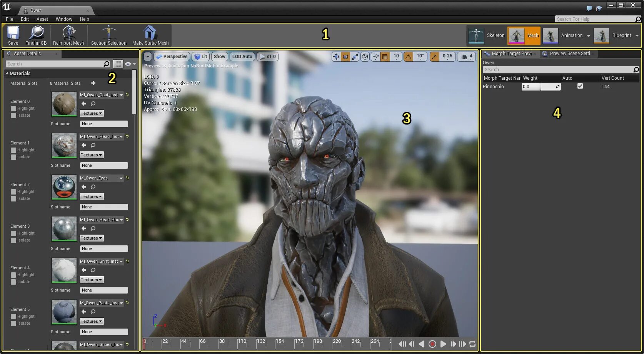
Task: Click the play forward button
Action: coord(443,344)
